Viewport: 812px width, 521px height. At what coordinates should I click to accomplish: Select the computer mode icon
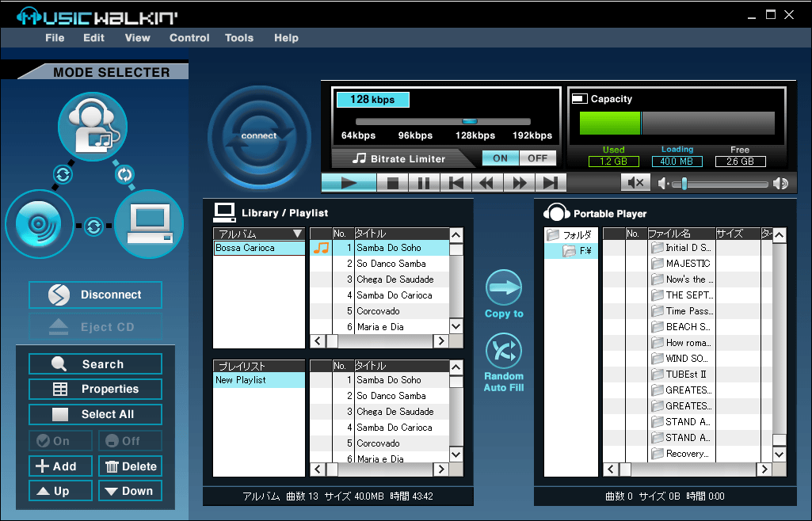click(149, 224)
